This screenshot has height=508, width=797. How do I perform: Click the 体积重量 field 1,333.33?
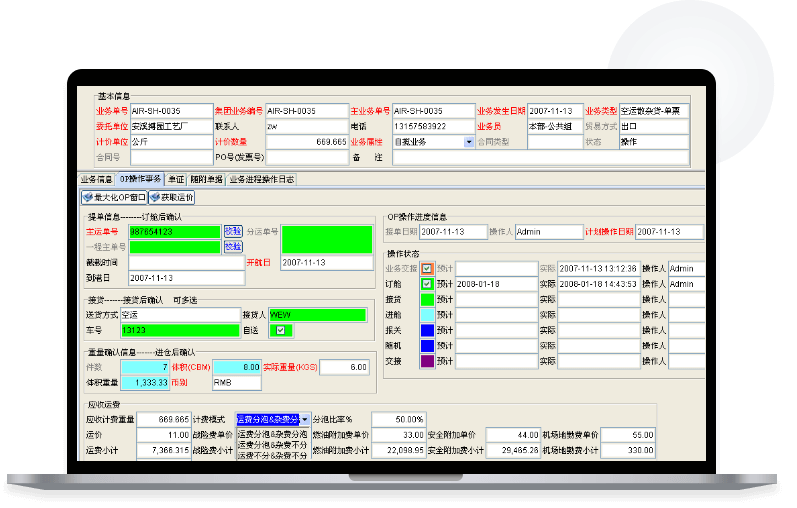click(145, 382)
